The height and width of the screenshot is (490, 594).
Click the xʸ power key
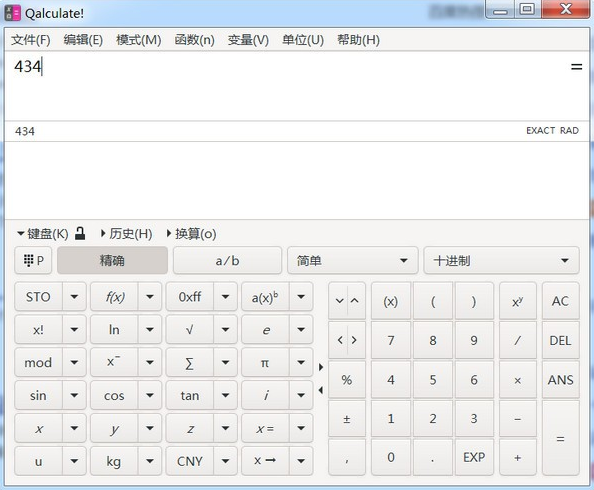coord(517,301)
